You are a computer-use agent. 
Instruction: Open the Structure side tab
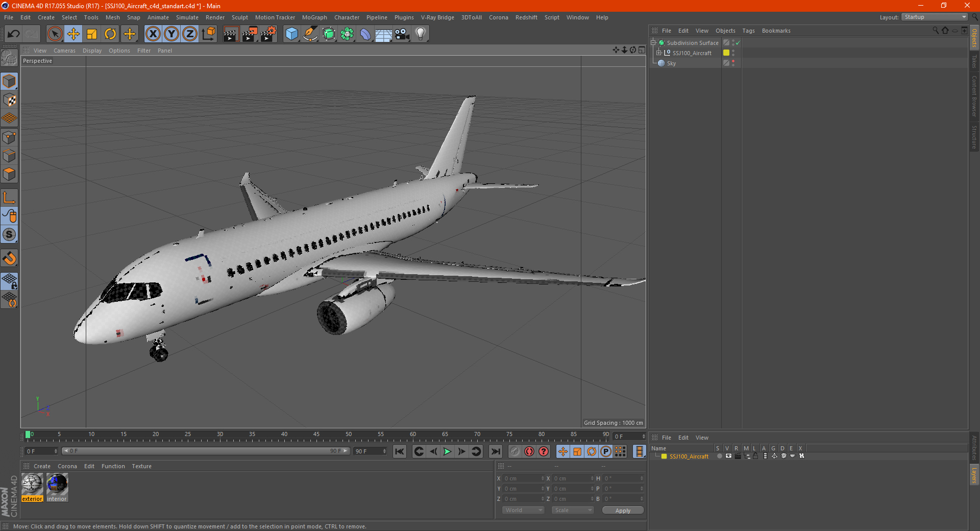coord(974,137)
